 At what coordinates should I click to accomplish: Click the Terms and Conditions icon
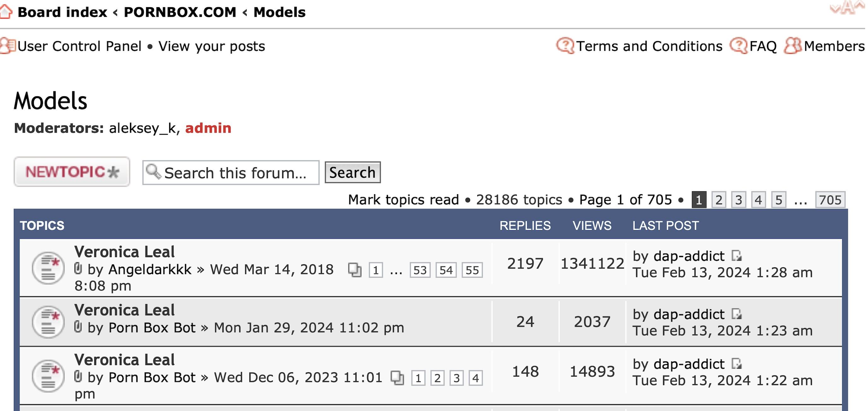(565, 46)
